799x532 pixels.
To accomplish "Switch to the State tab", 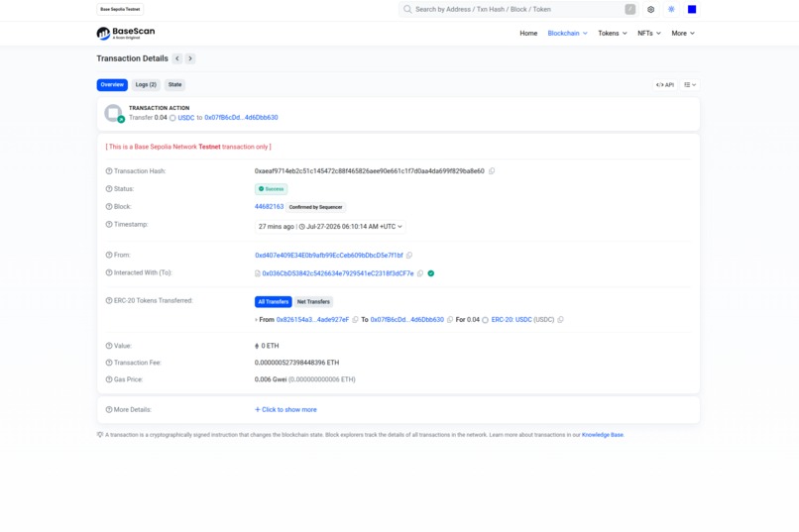I will (x=174, y=84).
